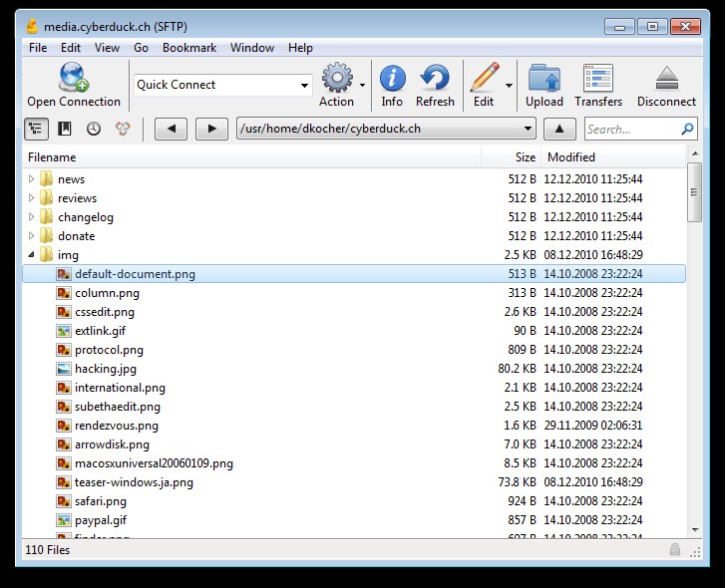Select the arrowdisk.png file
The width and height of the screenshot is (725, 588).
point(112,444)
